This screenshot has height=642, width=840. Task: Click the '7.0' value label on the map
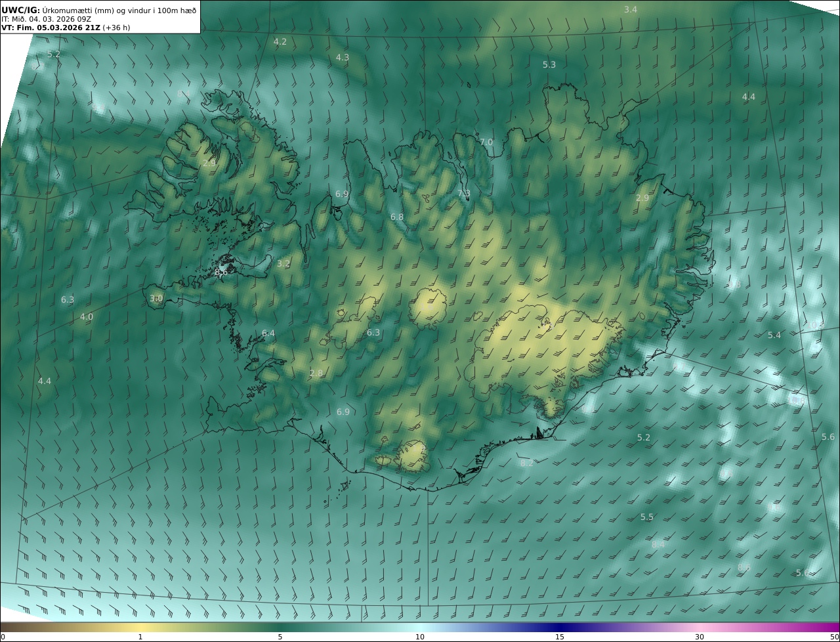(486, 142)
